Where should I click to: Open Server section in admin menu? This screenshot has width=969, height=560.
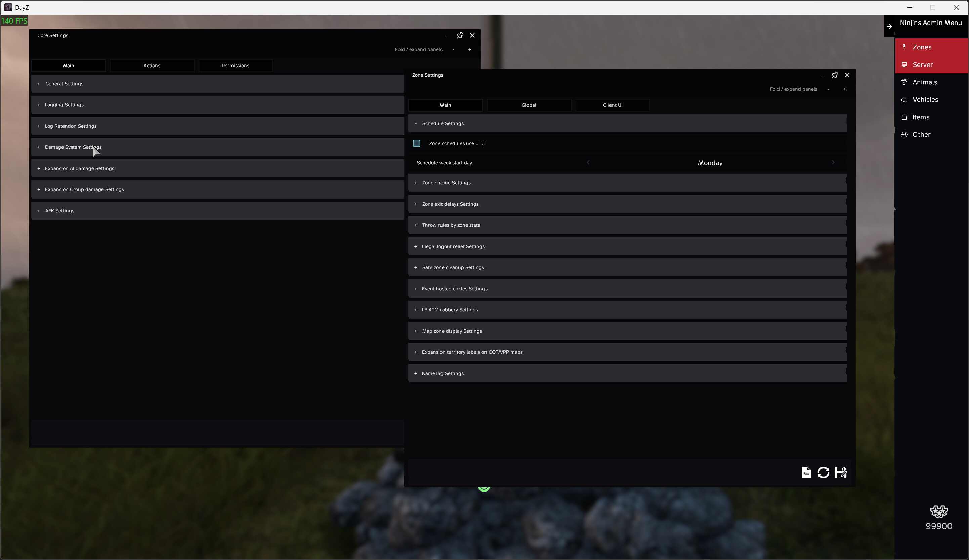pyautogui.click(x=931, y=64)
